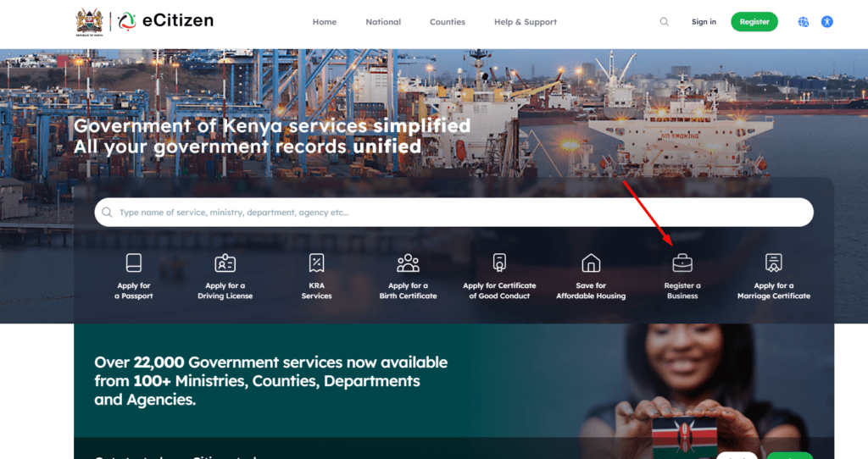Click 'Apply for a Birth Certificate' label
868x459 pixels.
click(x=408, y=290)
